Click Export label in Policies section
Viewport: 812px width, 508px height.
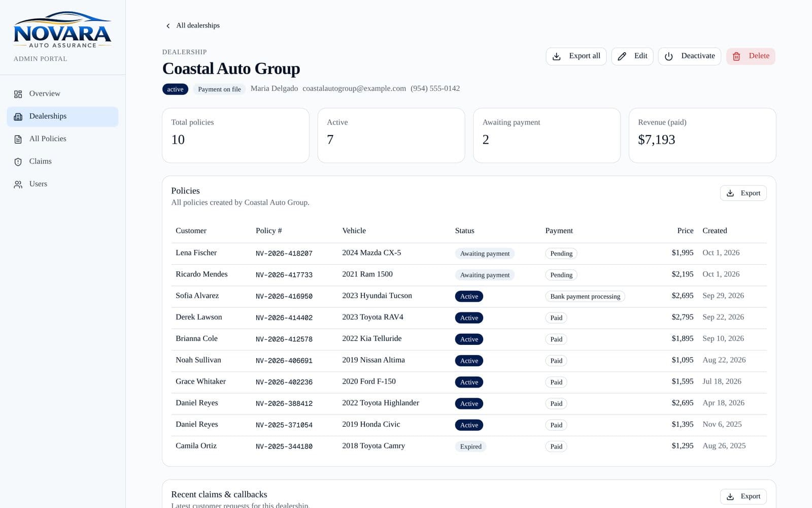click(x=750, y=193)
